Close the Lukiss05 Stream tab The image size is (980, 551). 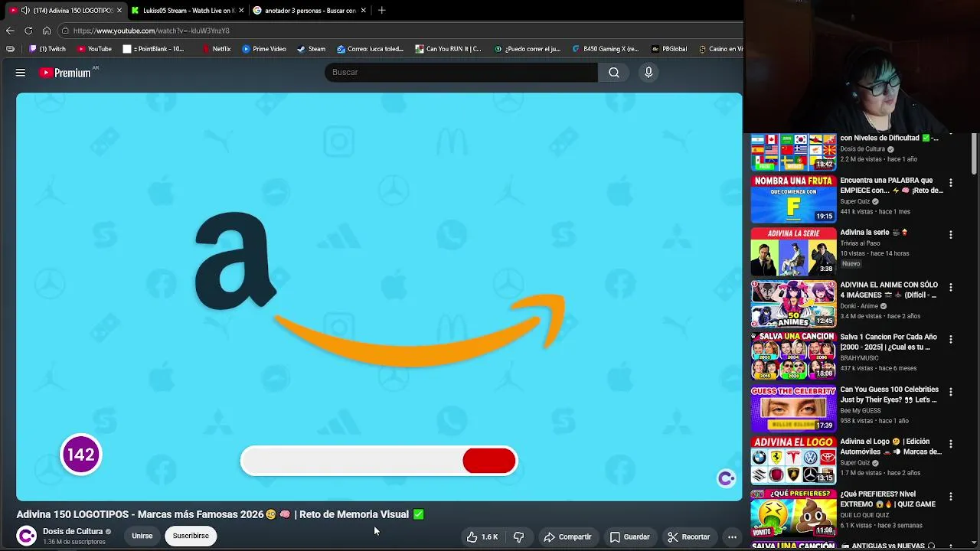pos(241,10)
